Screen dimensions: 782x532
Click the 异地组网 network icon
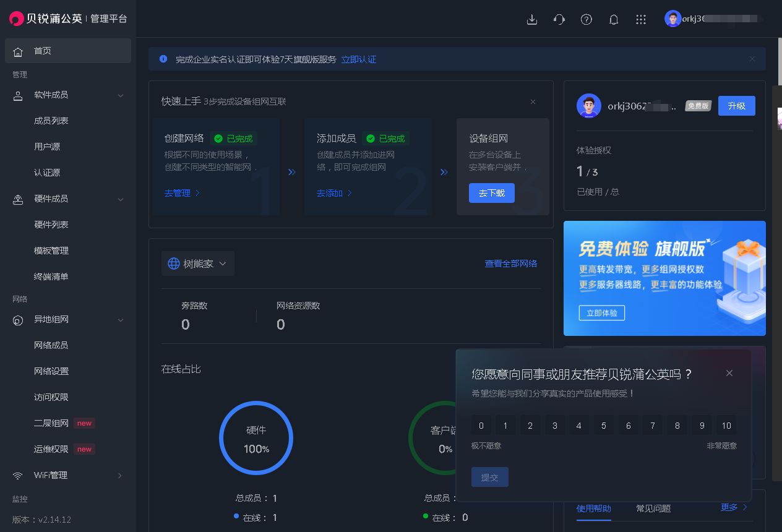coord(19,320)
